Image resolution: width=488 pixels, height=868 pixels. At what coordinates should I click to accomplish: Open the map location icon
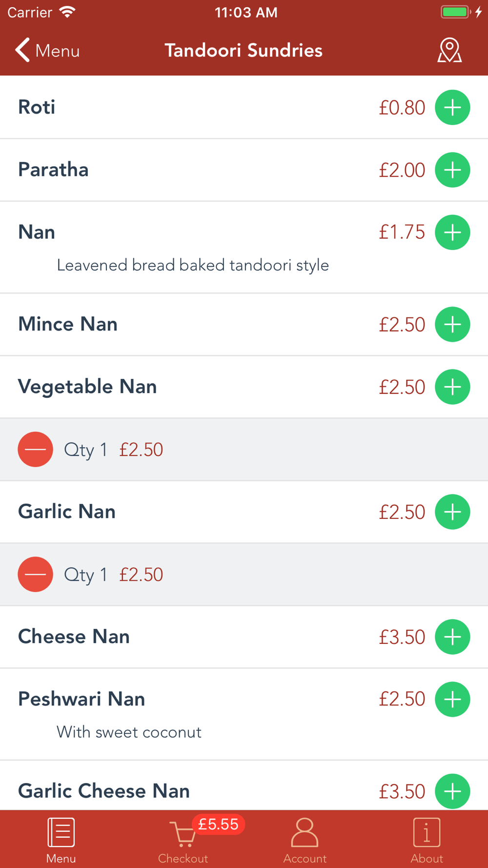click(449, 51)
